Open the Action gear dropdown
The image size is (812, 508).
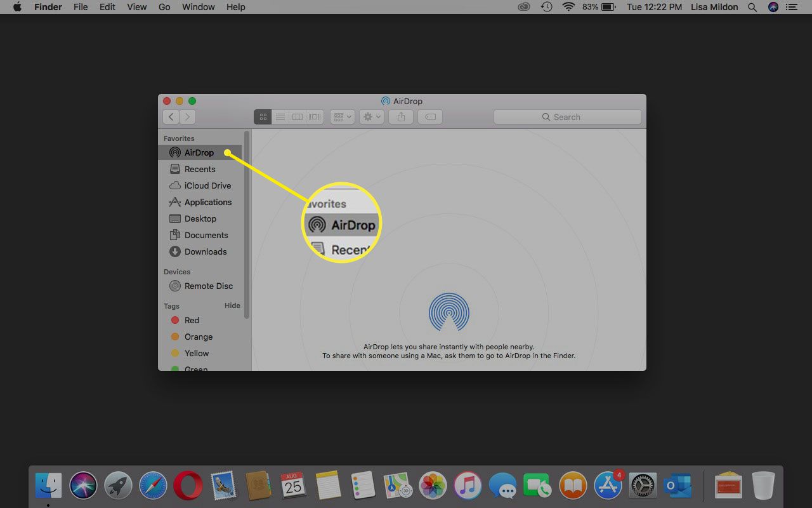tap(372, 117)
